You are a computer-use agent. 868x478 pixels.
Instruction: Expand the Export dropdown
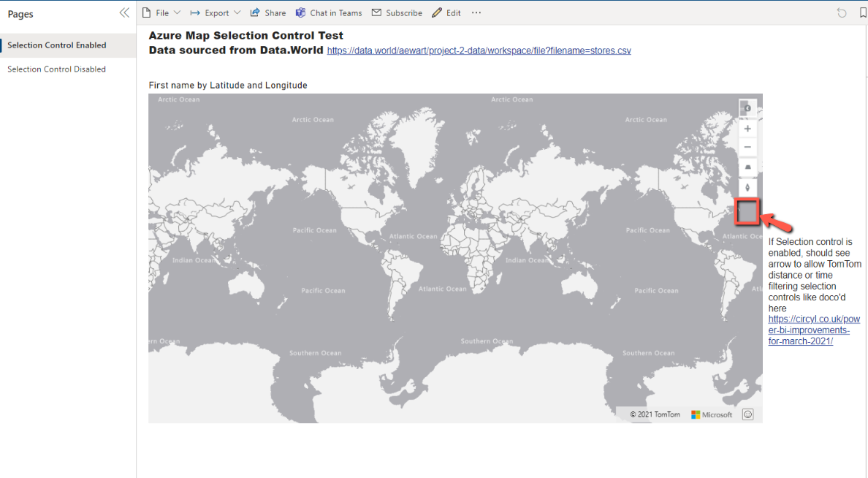215,12
